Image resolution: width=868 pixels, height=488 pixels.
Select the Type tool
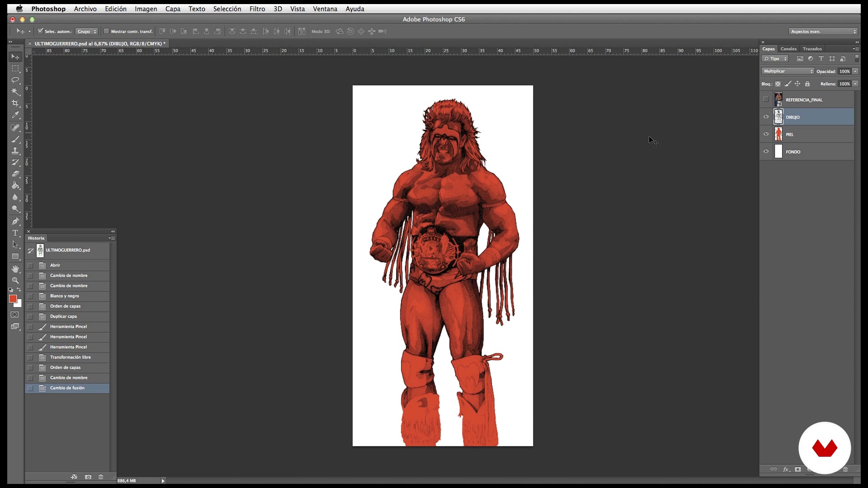pyautogui.click(x=15, y=233)
